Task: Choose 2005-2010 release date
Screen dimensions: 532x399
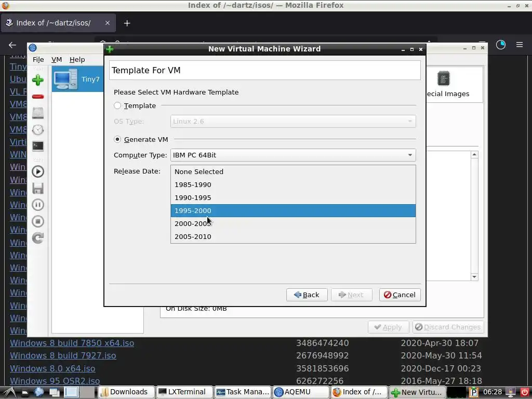Action: [293, 236]
